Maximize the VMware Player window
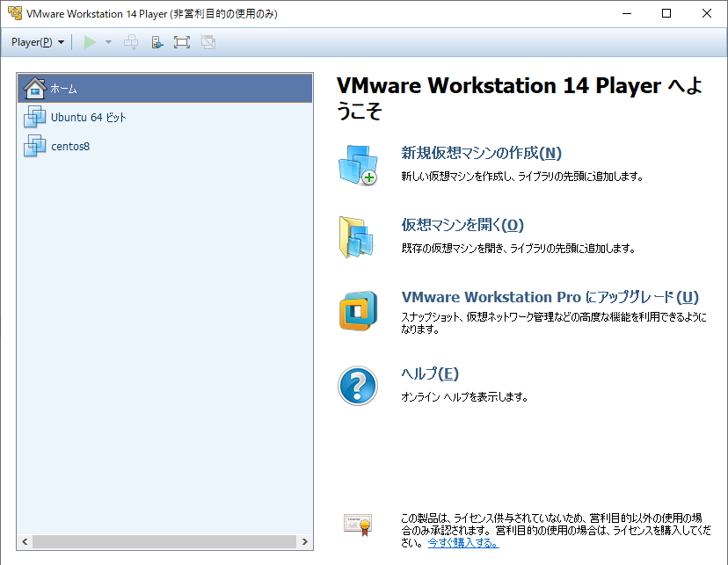Image resolution: width=728 pixels, height=565 pixels. (666, 13)
